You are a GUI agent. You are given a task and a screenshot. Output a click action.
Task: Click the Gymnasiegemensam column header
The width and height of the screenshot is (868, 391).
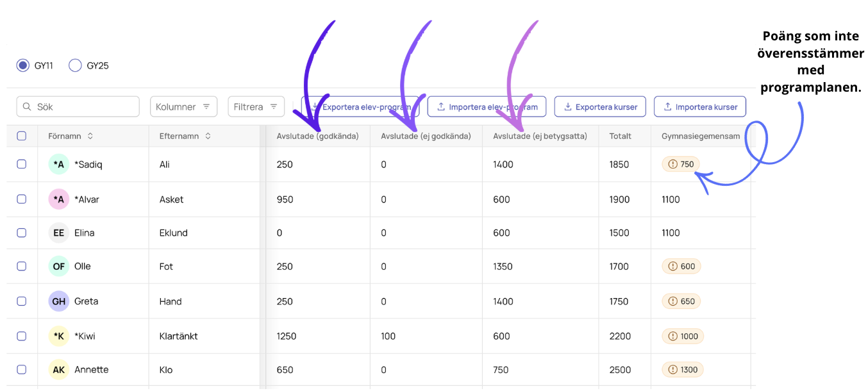pos(701,136)
